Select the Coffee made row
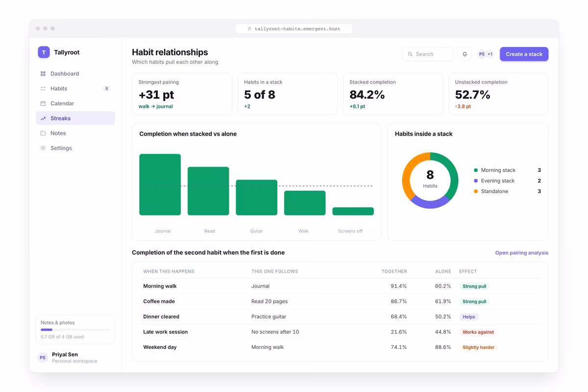Image resolution: width=588 pixels, height=392 pixels. [340, 301]
